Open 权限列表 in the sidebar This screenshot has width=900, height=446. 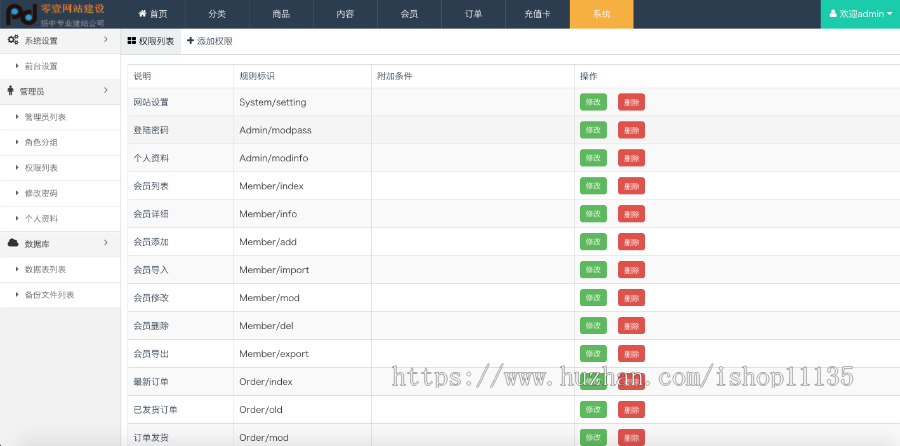point(60,168)
